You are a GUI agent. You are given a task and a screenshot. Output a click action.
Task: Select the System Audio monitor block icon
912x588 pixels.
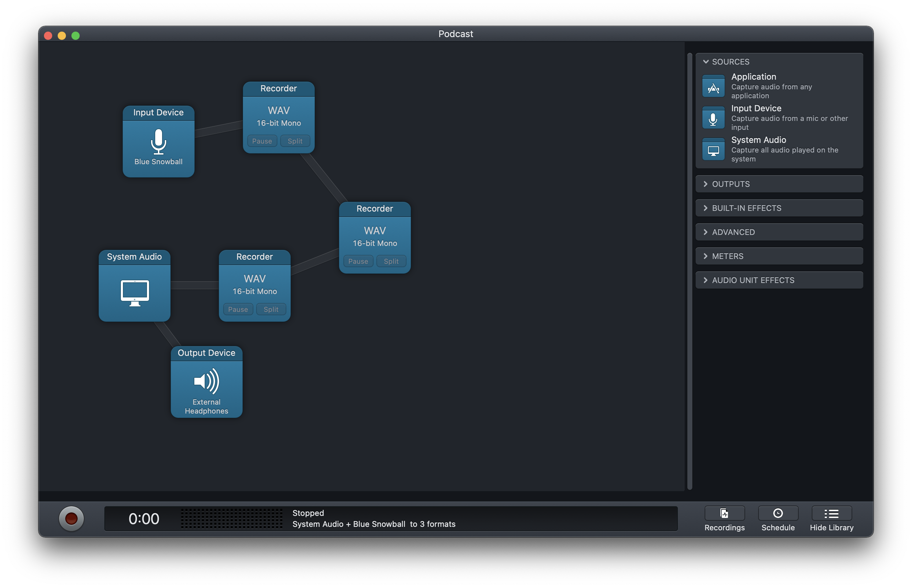(134, 293)
